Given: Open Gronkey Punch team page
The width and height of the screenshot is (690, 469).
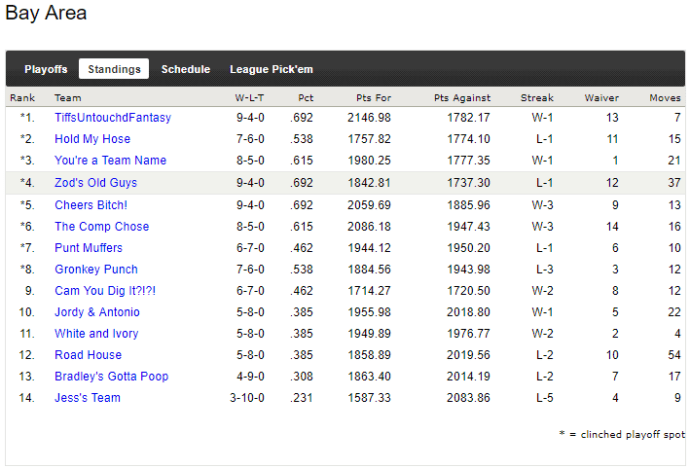Looking at the screenshot, I should tap(96, 269).
